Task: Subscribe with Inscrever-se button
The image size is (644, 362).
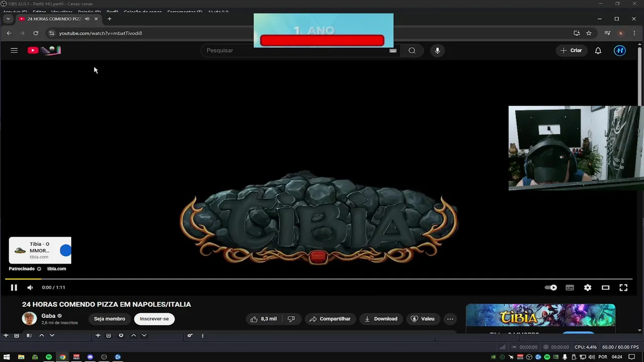Action: pyautogui.click(x=154, y=319)
